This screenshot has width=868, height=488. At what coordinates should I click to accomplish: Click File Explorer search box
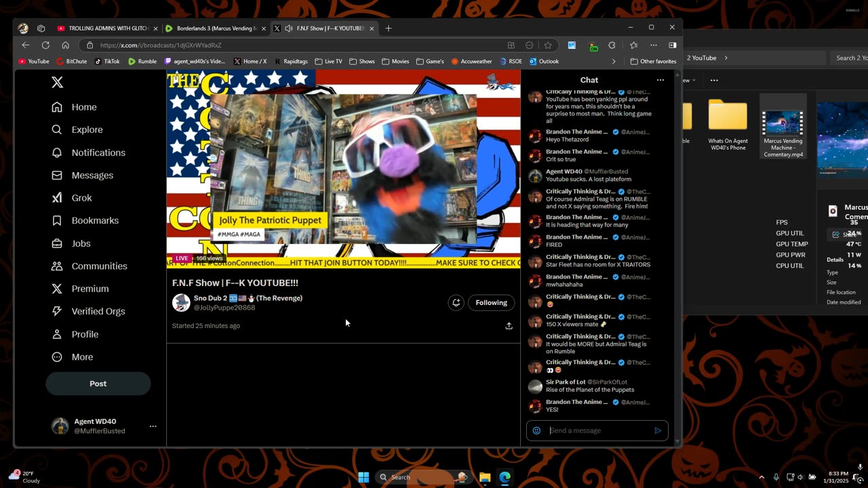(x=848, y=58)
